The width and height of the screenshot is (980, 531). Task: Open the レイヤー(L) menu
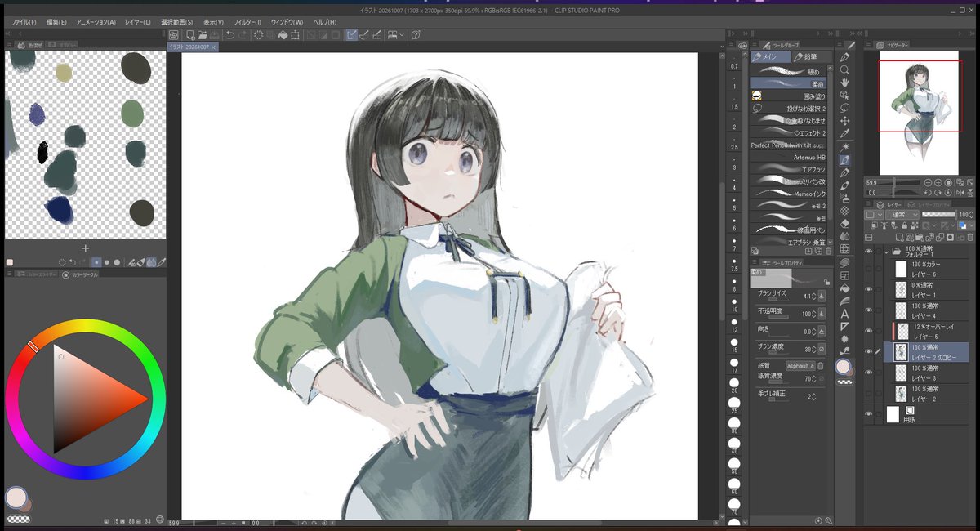pos(137,22)
